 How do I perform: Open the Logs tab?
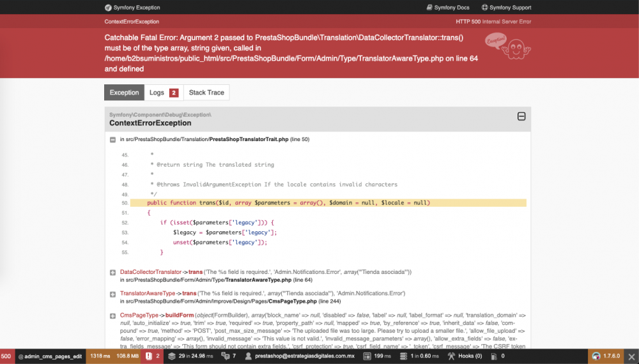164,93
